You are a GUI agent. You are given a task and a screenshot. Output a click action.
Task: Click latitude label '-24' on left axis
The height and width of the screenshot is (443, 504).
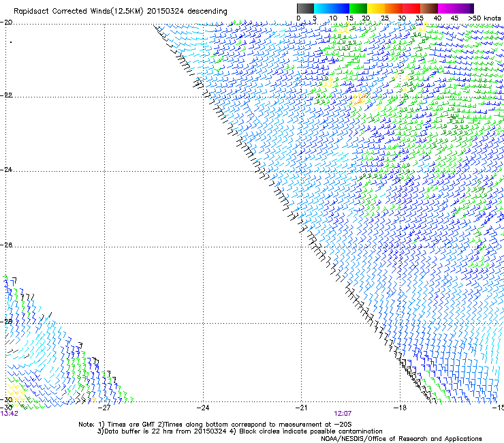click(6, 170)
